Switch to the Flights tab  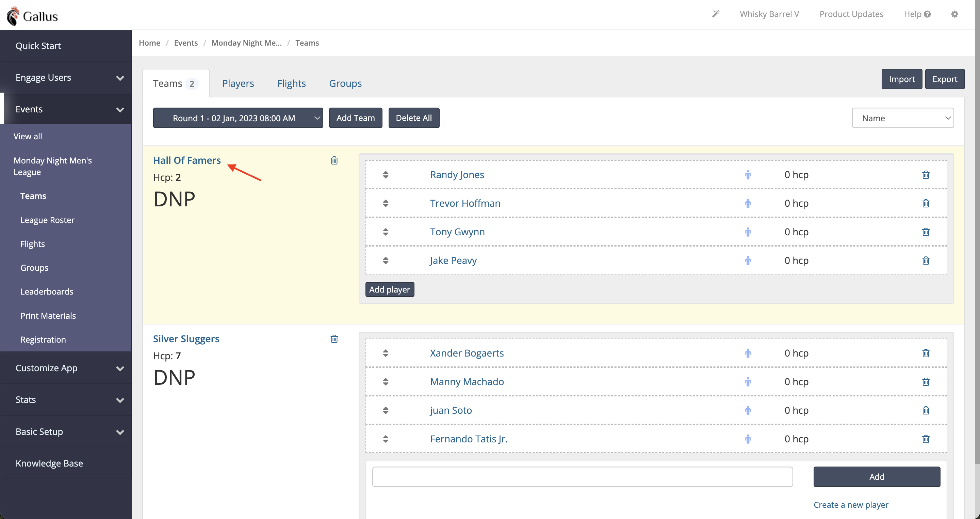291,83
